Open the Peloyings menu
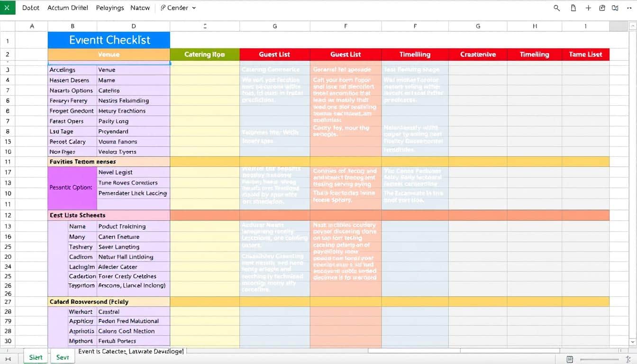Screen dimensions: 637x364 coord(110,8)
